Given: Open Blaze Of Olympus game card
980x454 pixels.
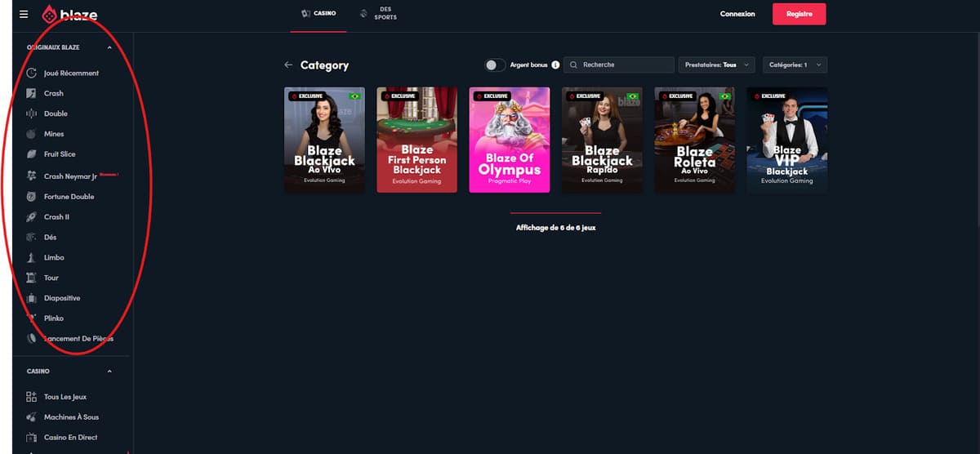Looking at the screenshot, I should [x=510, y=140].
